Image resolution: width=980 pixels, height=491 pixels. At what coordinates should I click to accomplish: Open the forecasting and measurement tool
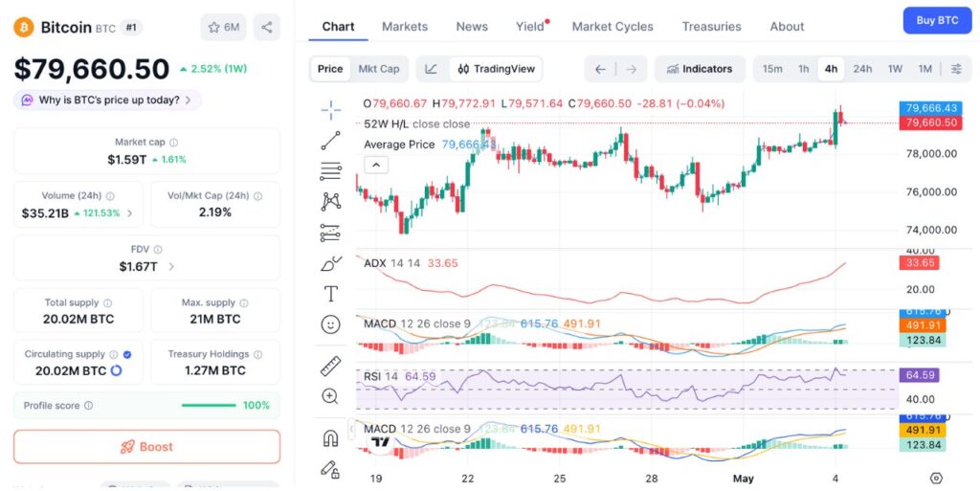click(330, 233)
